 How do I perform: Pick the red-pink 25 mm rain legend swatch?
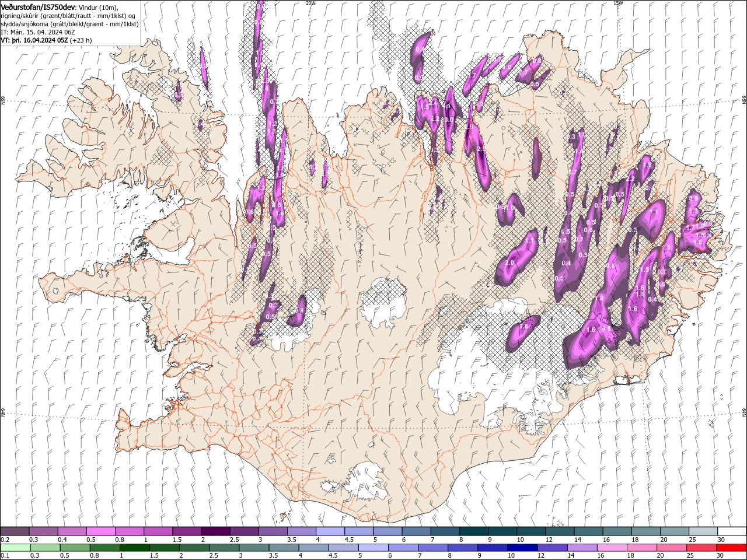pyautogui.click(x=702, y=548)
